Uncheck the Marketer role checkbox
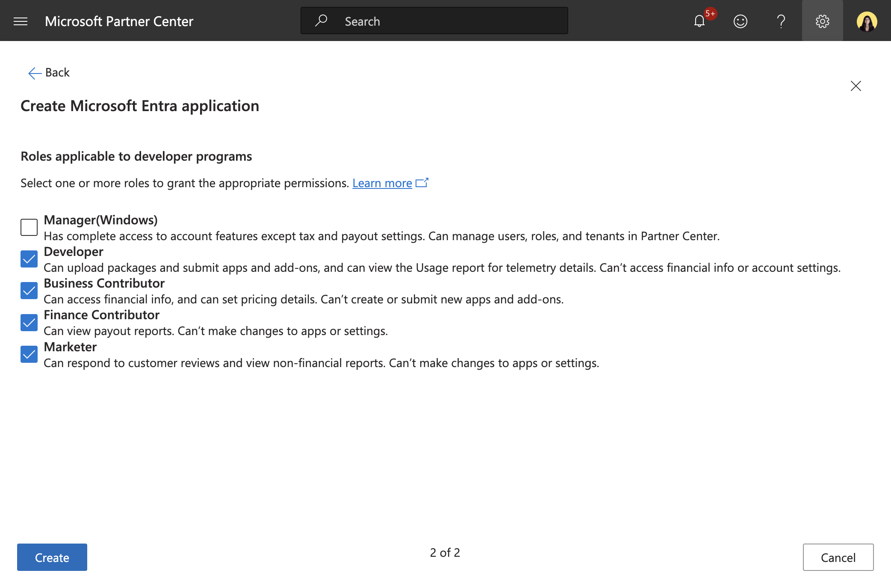 (x=29, y=354)
